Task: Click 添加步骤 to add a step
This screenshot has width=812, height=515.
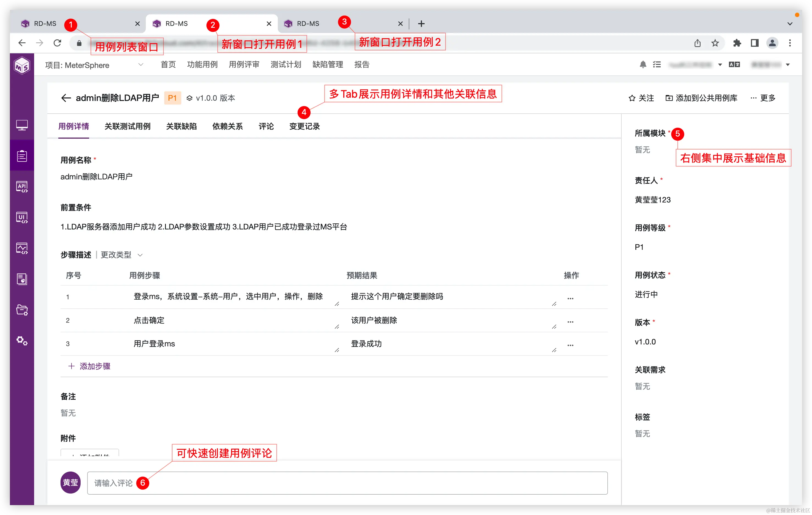Action: (89, 366)
